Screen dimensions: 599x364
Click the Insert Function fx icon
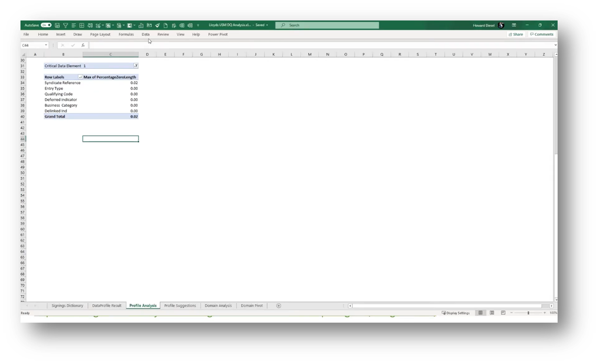point(83,45)
